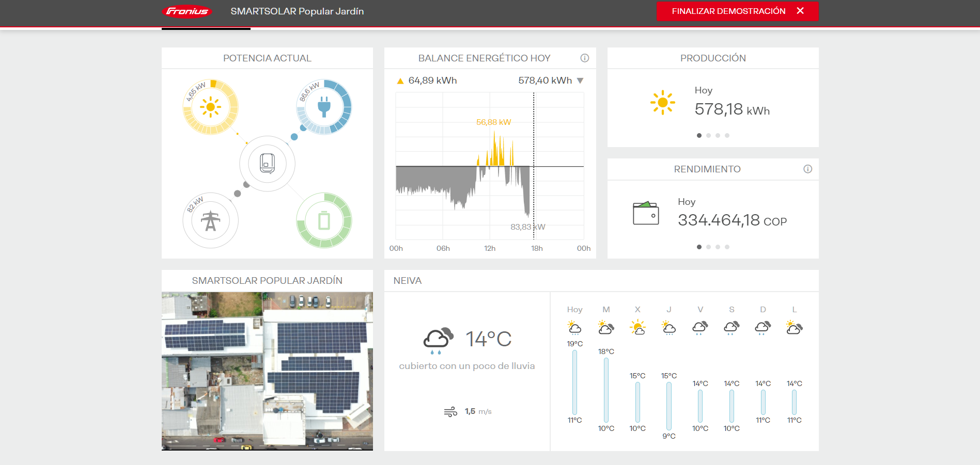Screen dimensions: 980x465
Task: Select second pagination dot in Producción
Action: (x=708, y=136)
